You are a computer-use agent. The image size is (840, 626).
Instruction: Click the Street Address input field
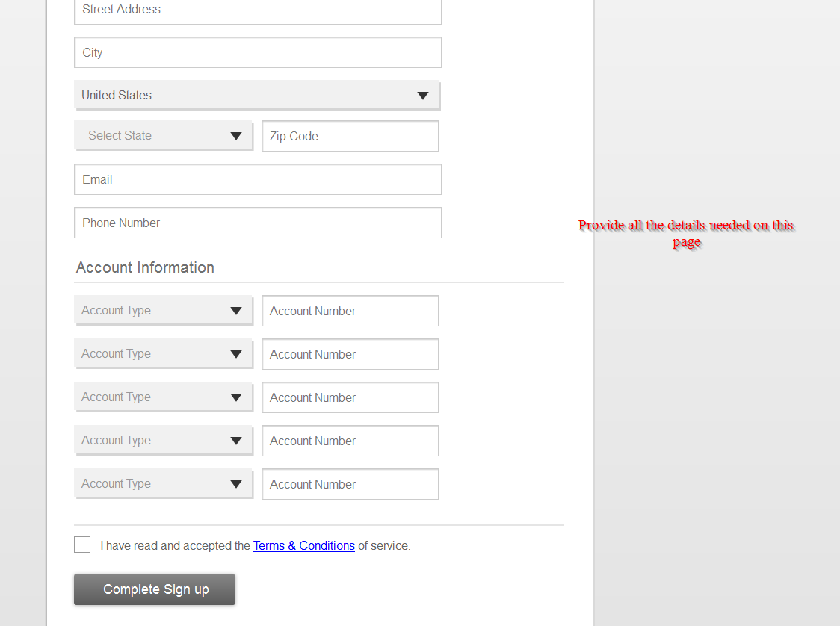[258, 10]
